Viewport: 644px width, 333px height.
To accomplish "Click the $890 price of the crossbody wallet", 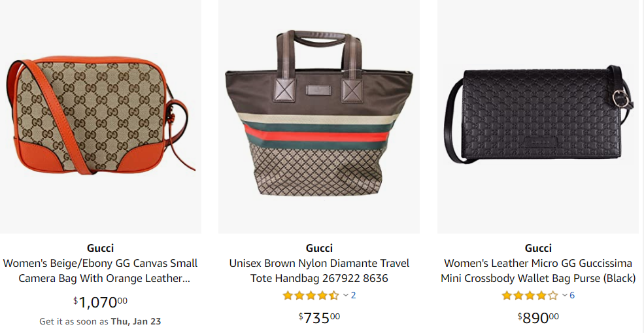I will click(x=538, y=317).
